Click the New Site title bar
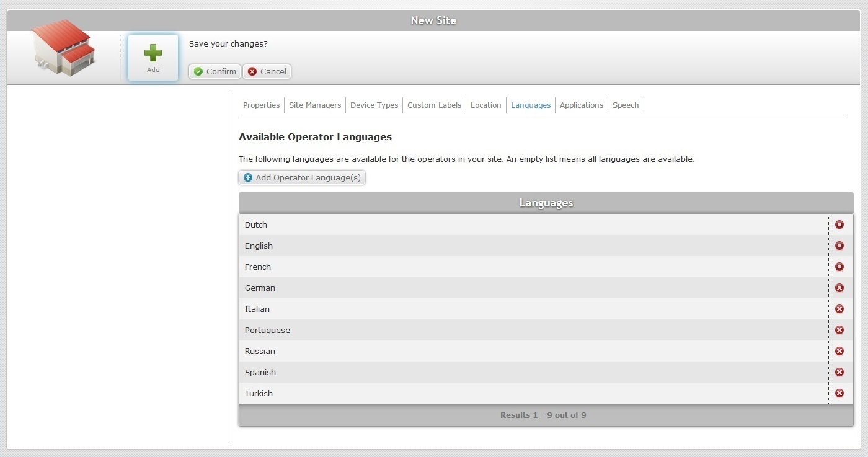Screen dimensions: 868x457 (x=433, y=20)
